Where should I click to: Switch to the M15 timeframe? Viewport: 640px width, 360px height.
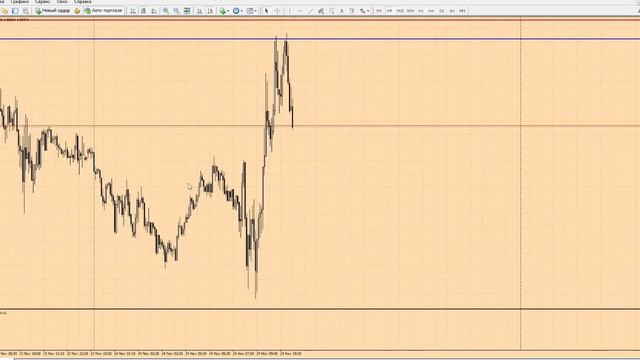point(400,11)
